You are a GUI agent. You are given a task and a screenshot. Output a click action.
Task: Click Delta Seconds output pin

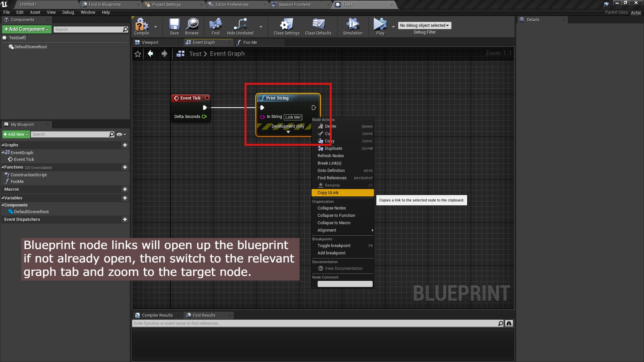coord(204,117)
